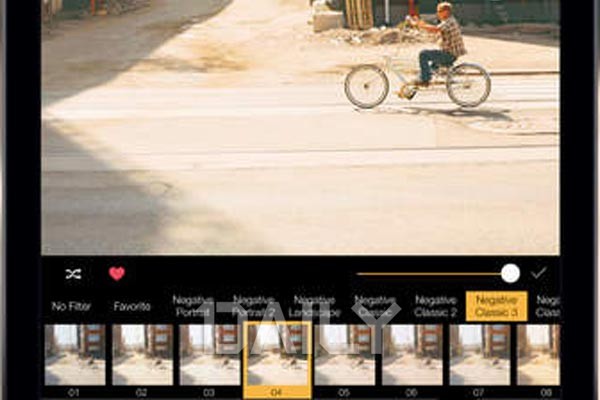
Task: Choose the Negative Landscape category
Action: (x=314, y=306)
